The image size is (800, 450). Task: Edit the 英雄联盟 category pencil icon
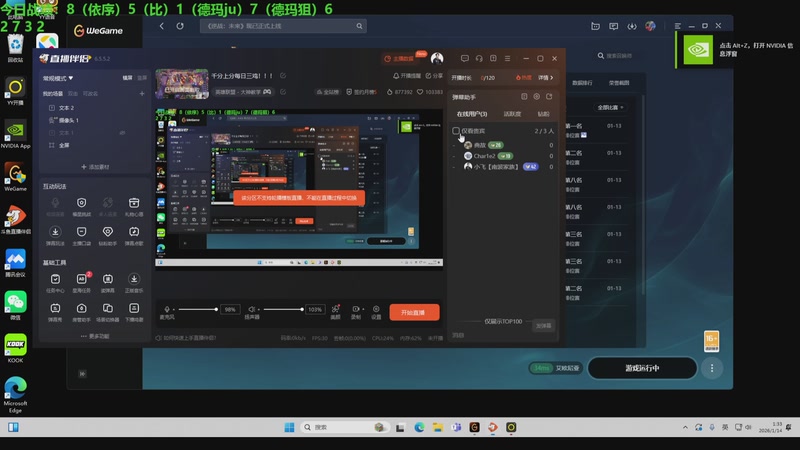[283, 92]
